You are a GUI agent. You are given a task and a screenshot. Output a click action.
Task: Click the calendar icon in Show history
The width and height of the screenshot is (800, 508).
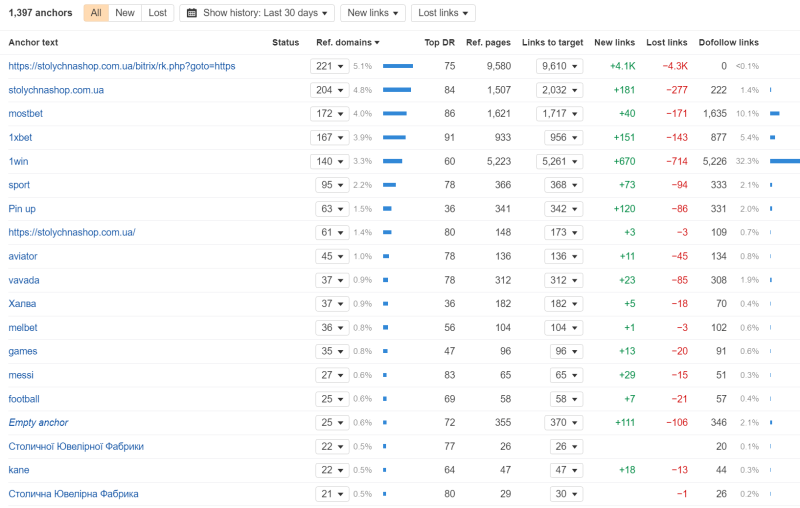point(191,13)
